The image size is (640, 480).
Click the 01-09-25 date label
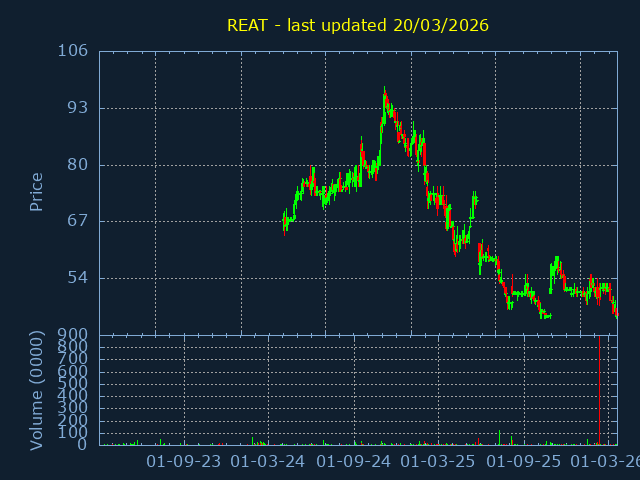(x=524, y=462)
